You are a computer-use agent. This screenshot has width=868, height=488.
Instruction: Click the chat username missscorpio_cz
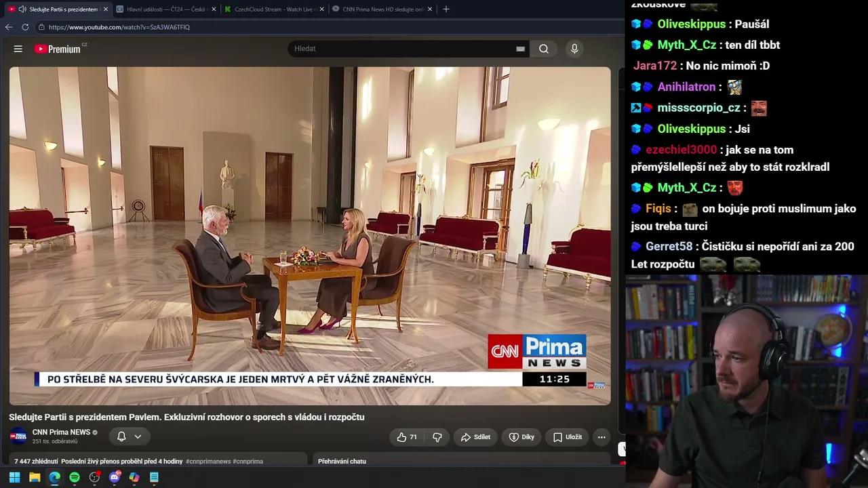point(698,108)
